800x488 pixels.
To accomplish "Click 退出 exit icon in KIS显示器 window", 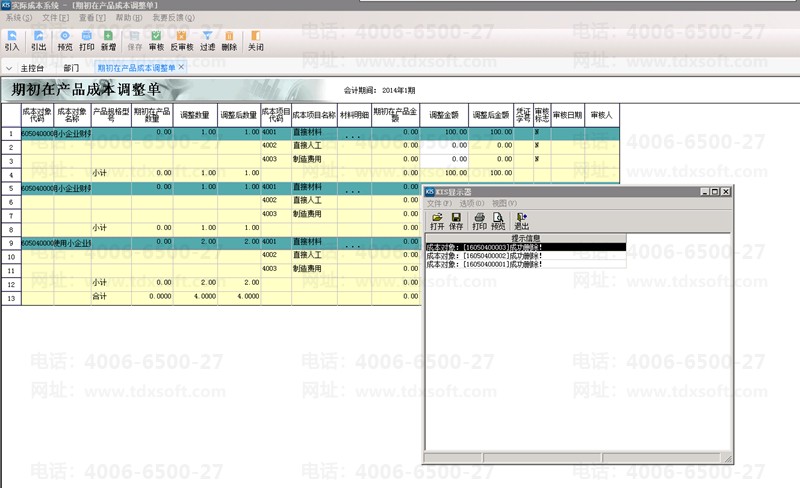I will [521, 221].
